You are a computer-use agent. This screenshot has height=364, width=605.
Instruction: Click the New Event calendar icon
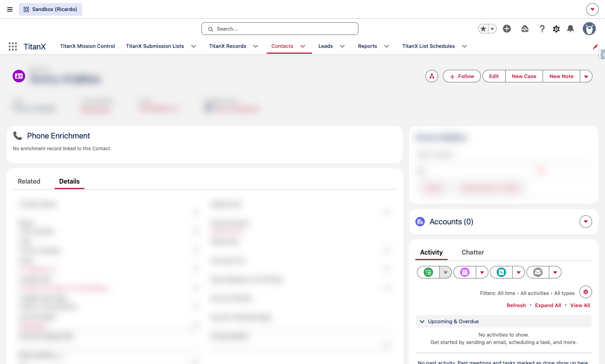[465, 272]
